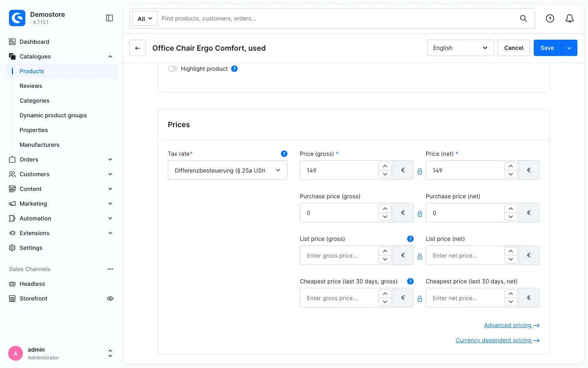Viewport: 588px width, 368px height.
Task: Increase Price (gross) with up stepper
Action: pyautogui.click(x=385, y=166)
